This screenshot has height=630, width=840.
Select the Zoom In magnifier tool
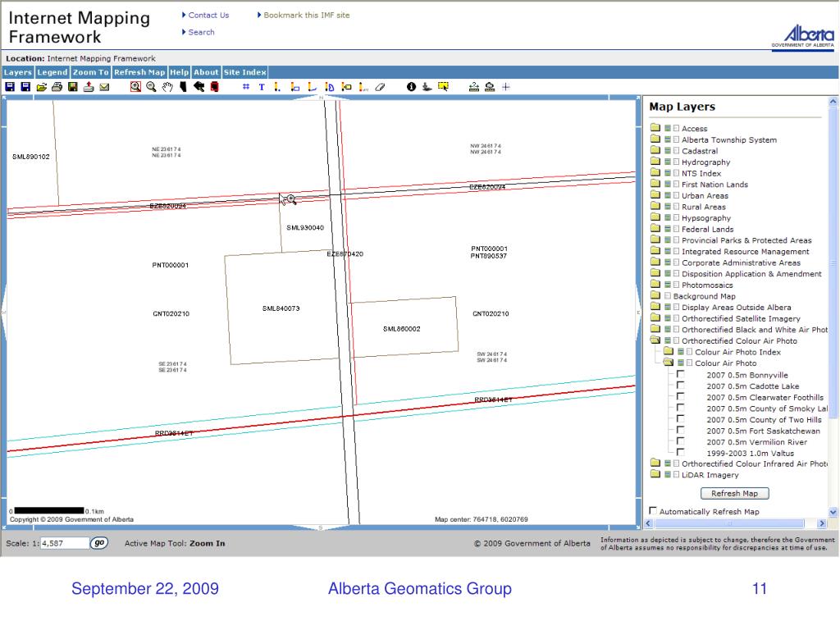pyautogui.click(x=135, y=87)
